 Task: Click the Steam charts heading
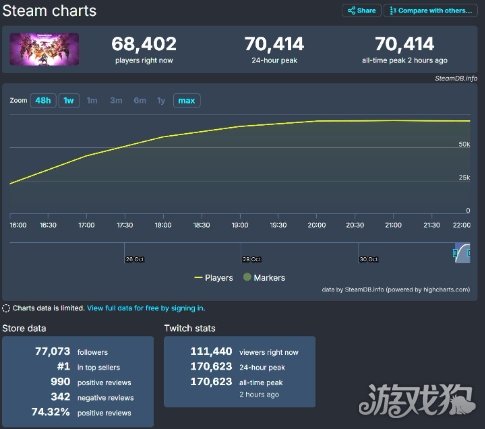49,11
